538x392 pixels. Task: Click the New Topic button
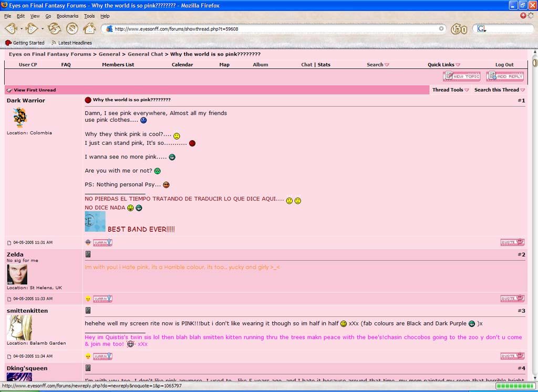pos(461,76)
